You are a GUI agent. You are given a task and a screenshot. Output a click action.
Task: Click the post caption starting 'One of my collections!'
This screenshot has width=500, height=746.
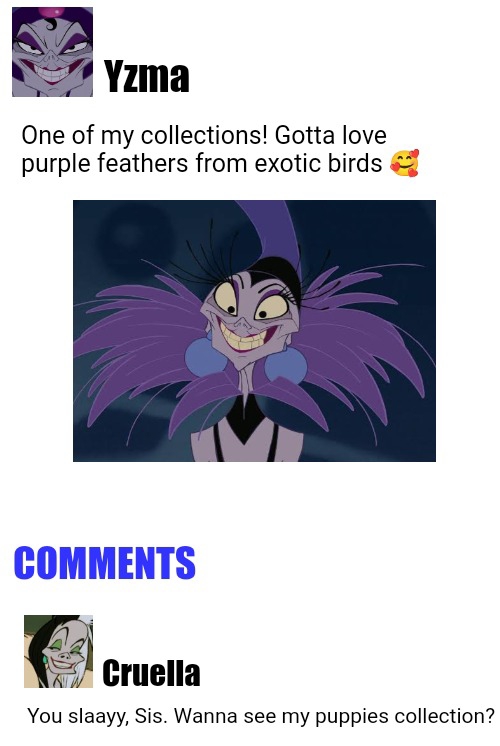pos(220,149)
